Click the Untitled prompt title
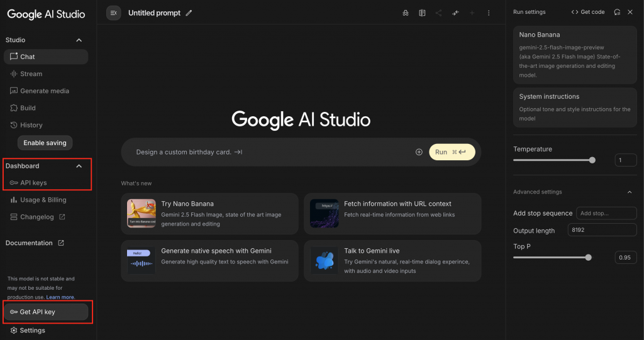This screenshot has height=340, width=644. [x=154, y=13]
